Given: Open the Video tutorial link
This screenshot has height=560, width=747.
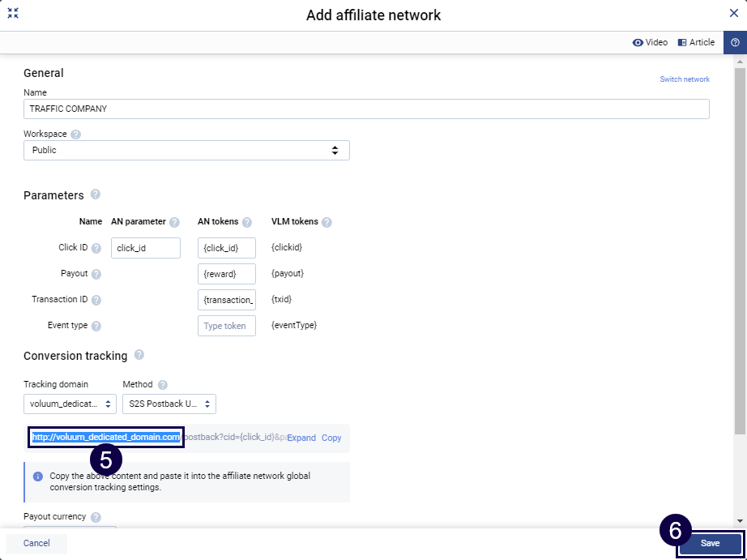Looking at the screenshot, I should click(650, 42).
